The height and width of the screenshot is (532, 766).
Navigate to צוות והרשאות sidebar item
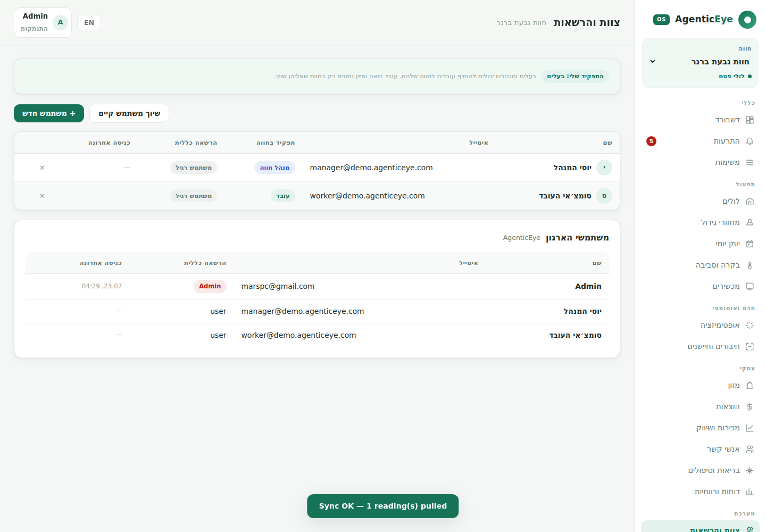point(700,527)
